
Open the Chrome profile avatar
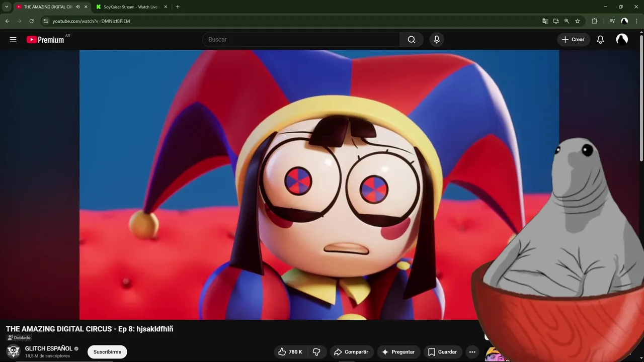tap(624, 21)
